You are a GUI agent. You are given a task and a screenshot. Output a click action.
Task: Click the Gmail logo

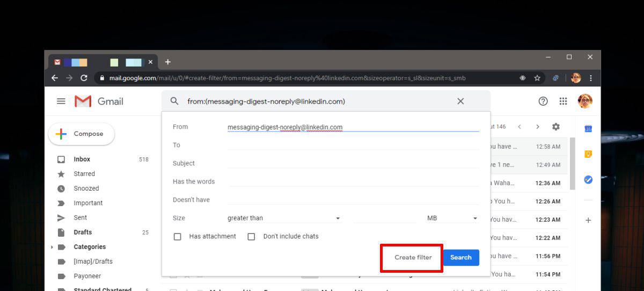(99, 101)
